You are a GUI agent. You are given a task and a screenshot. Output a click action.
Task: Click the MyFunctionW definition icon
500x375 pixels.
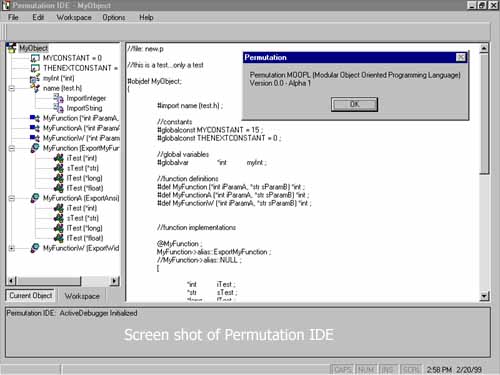(x=35, y=138)
